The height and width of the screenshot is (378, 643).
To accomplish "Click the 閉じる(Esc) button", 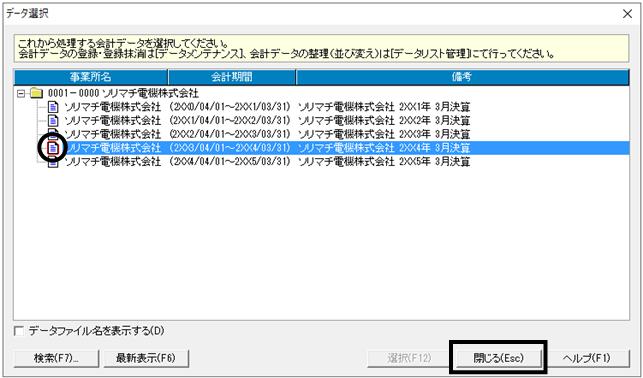I will (x=499, y=358).
